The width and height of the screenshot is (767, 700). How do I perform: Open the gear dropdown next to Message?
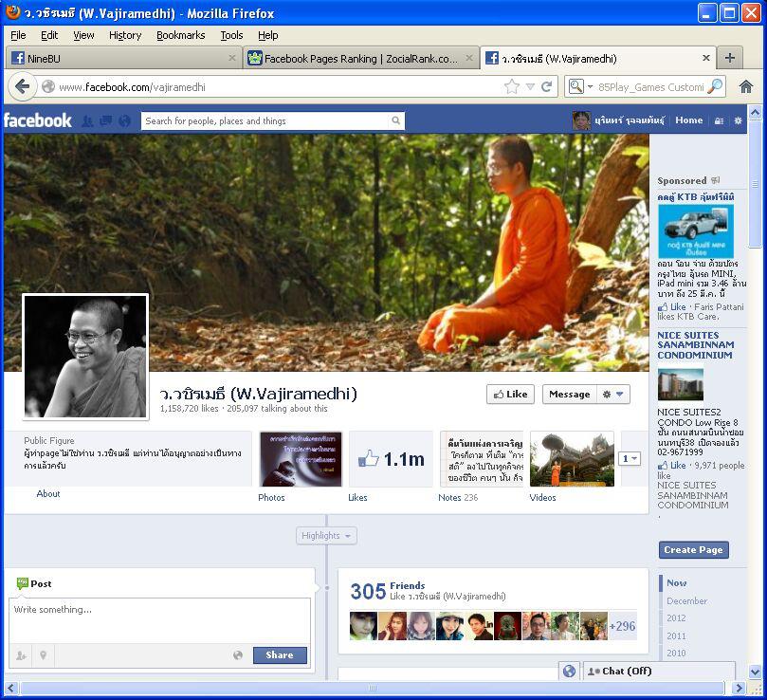point(613,395)
